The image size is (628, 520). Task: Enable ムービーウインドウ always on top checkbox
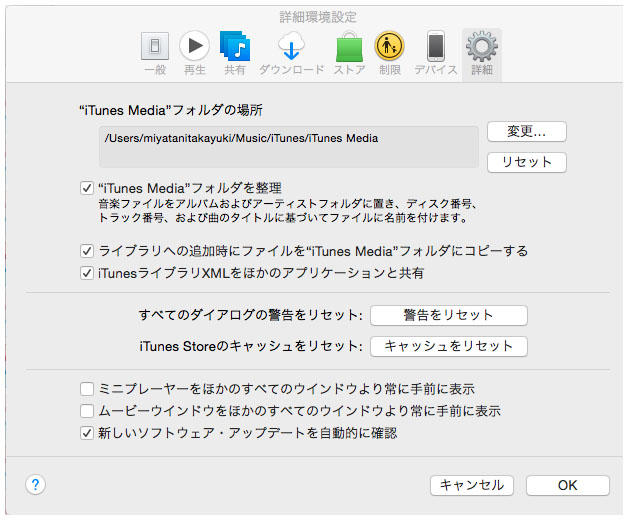point(86,411)
